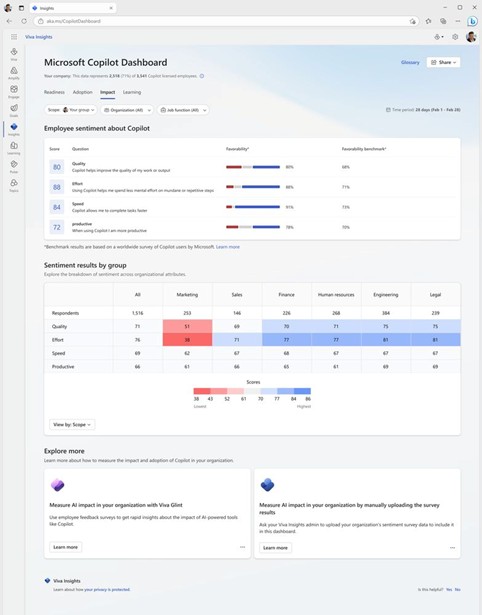Viewport: 482px width, 615px height.
Task: Open browser profile avatar in title bar
Action: (8, 8)
